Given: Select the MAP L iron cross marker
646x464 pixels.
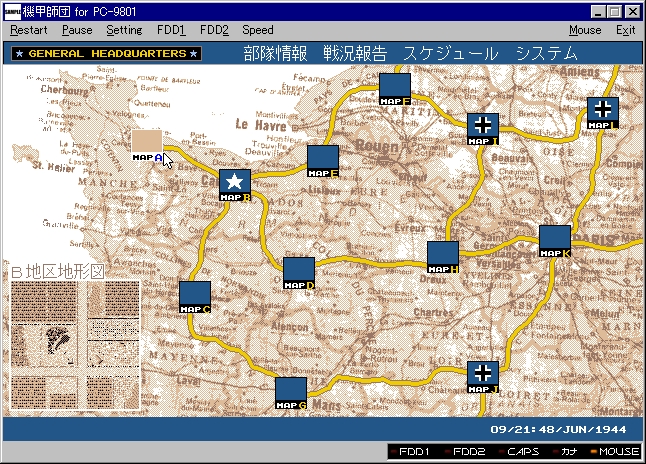Looking at the screenshot, I should pyautogui.click(x=603, y=110).
